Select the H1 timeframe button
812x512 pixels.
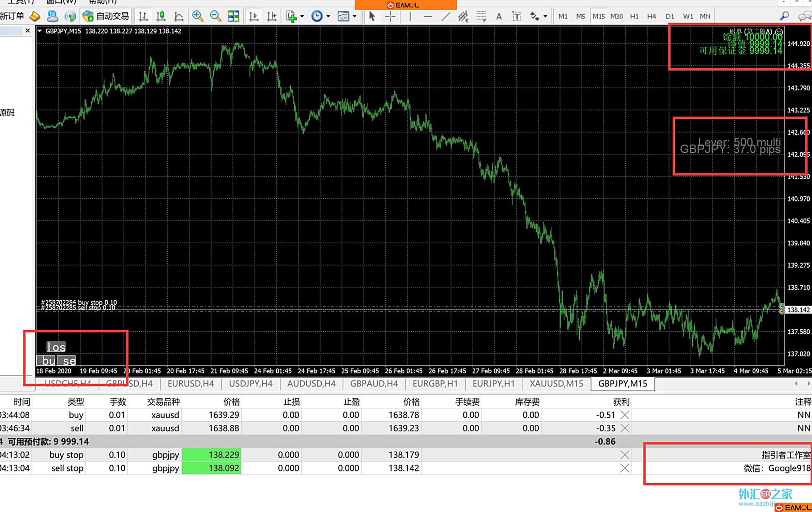(x=634, y=16)
